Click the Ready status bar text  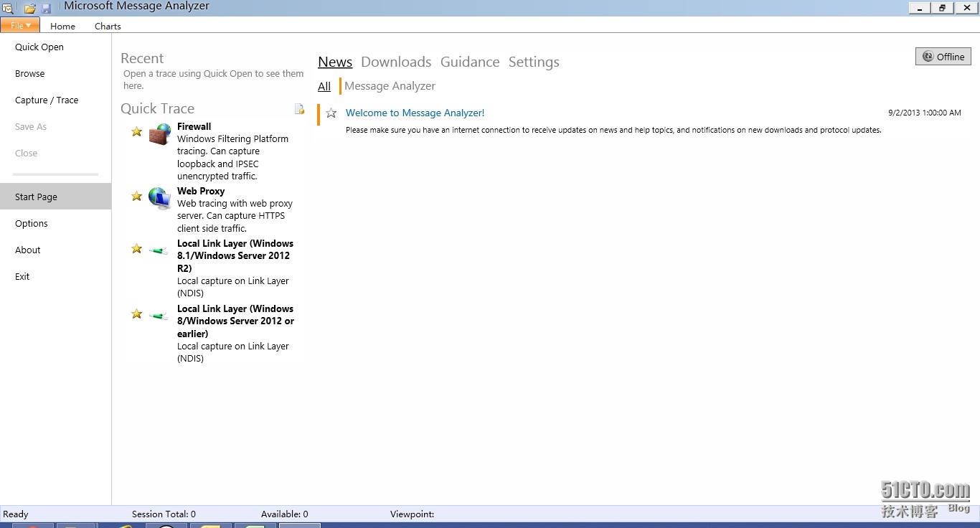click(x=16, y=514)
